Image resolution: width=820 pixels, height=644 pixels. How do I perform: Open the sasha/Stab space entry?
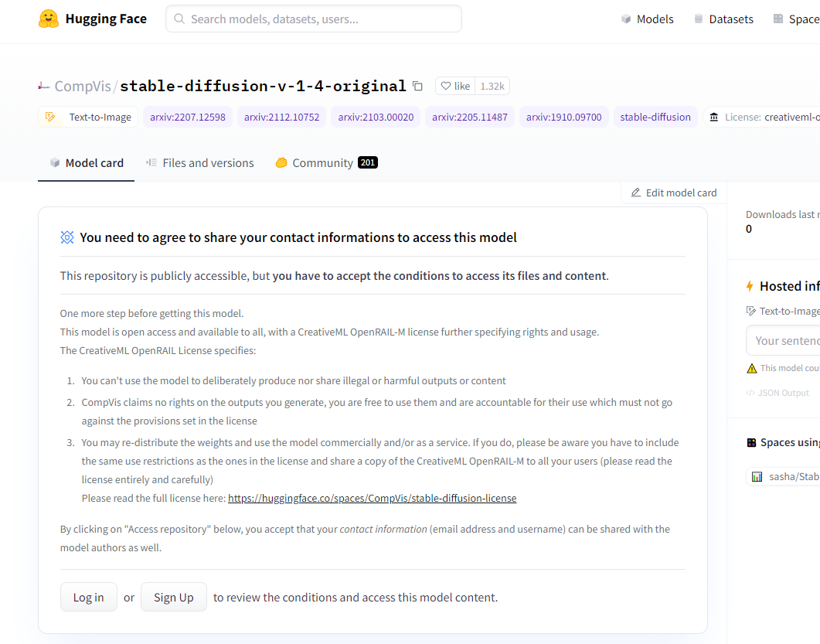click(x=784, y=476)
